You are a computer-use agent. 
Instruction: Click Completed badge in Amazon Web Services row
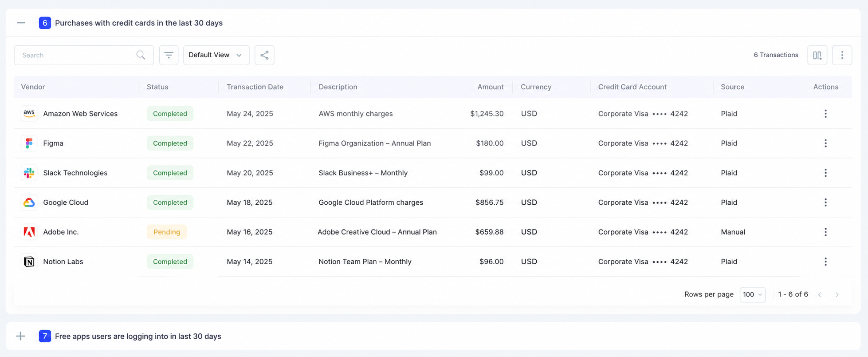click(x=170, y=114)
